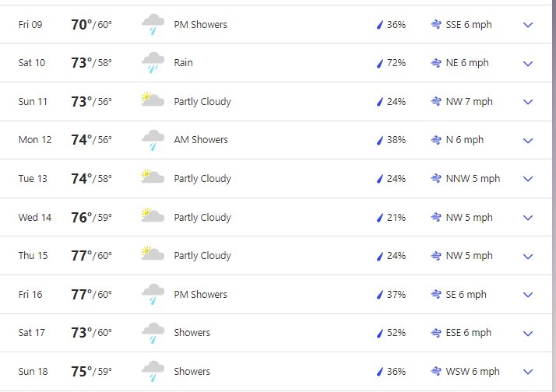Expand the Fri 09 forecast details
Image resolution: width=556 pixels, height=392 pixels.
click(x=528, y=25)
